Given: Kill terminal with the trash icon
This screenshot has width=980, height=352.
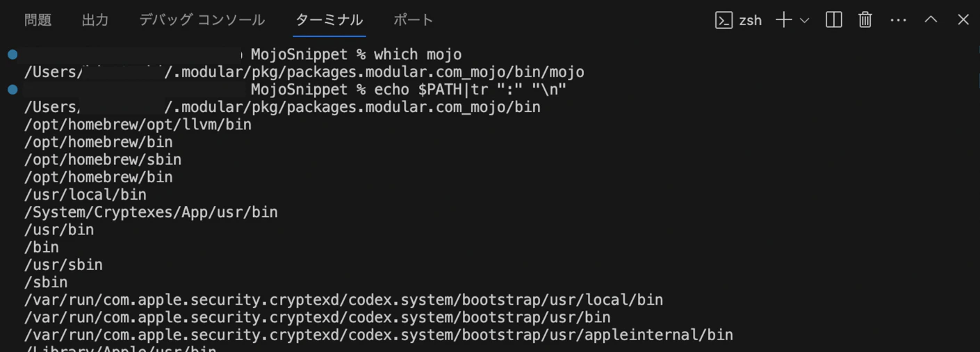Looking at the screenshot, I should point(865,19).
